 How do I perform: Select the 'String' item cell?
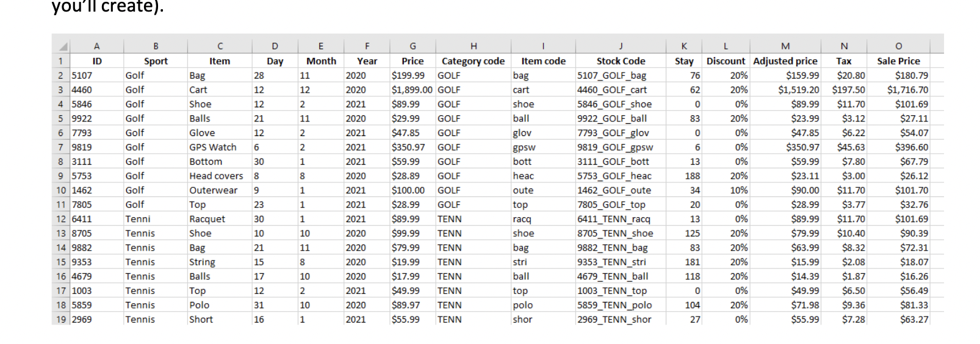[220, 262]
